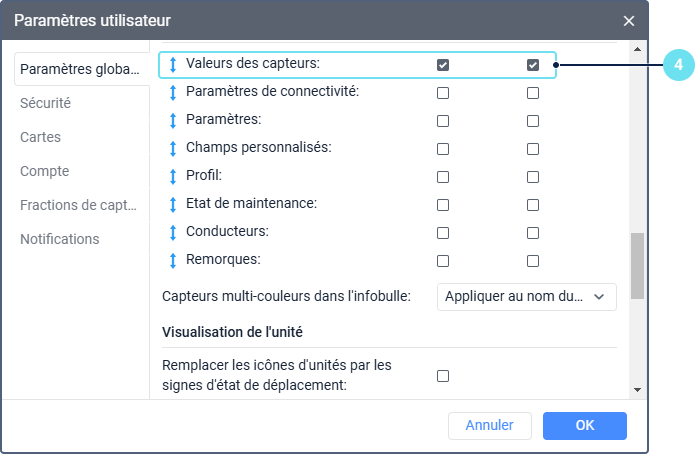Click reorder arrows icon beside Remorques

[173, 261]
